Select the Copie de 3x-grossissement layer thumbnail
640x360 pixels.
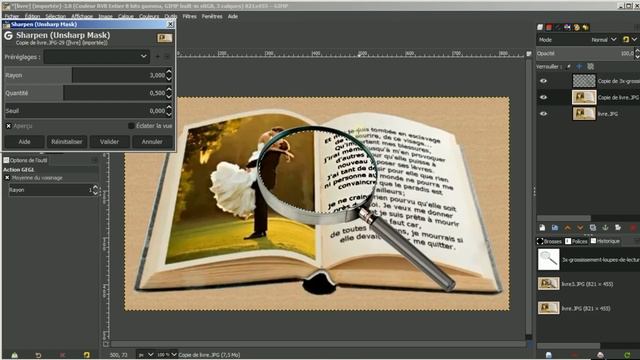coord(584,81)
